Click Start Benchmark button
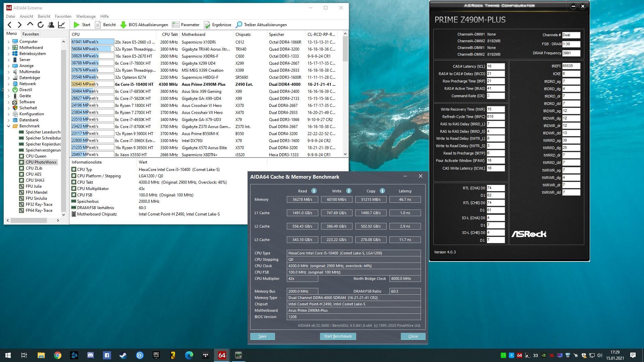The width and height of the screenshot is (644, 362). tap(338, 336)
